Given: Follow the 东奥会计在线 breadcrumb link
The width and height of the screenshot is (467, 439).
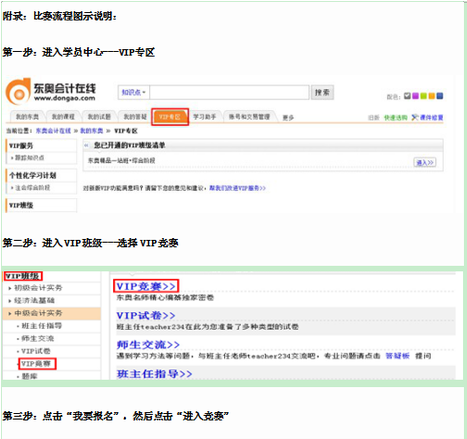Looking at the screenshot, I should tap(53, 131).
